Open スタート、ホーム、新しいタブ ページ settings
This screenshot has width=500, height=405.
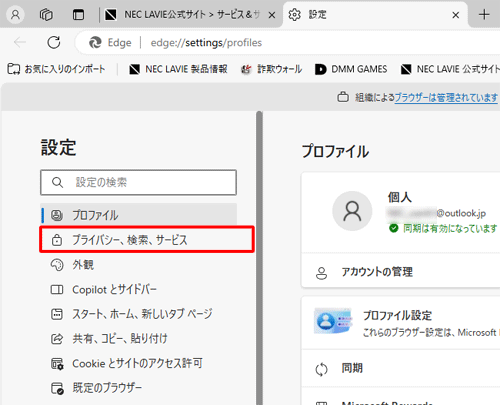(138, 314)
